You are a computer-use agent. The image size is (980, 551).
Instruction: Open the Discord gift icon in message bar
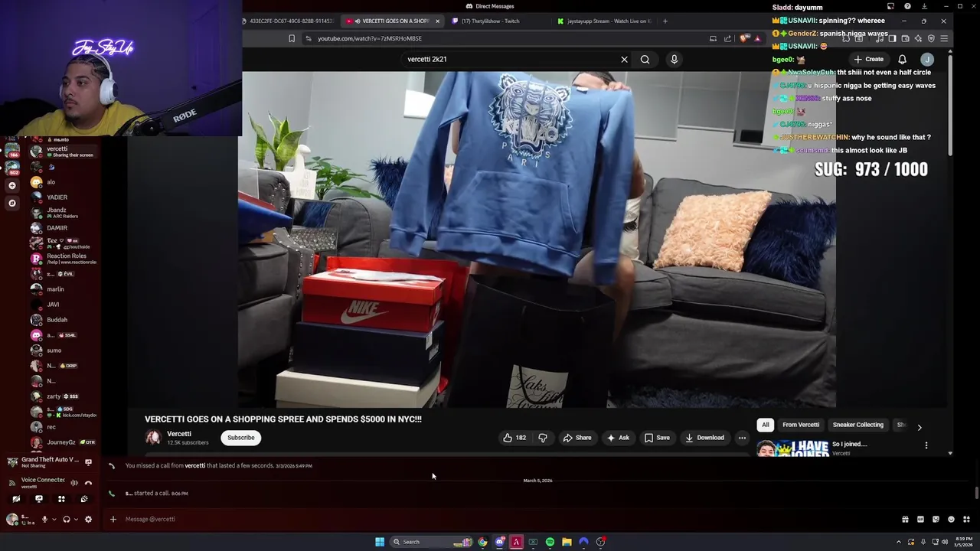point(905,520)
